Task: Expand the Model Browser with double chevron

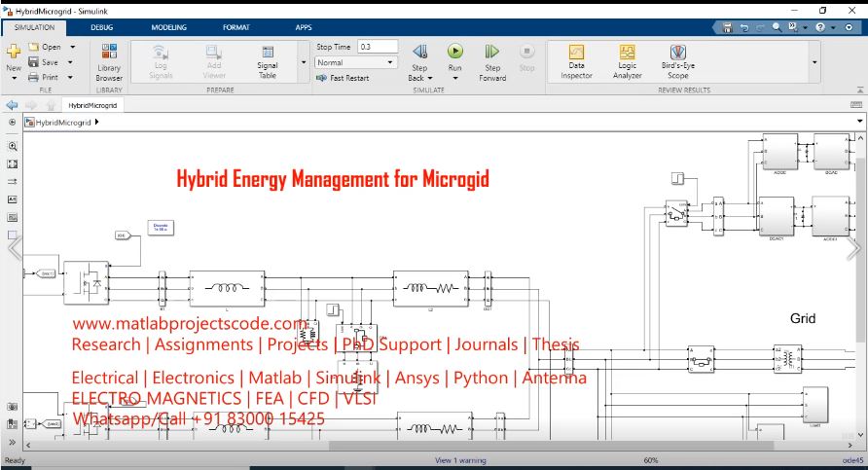Action: point(13,443)
